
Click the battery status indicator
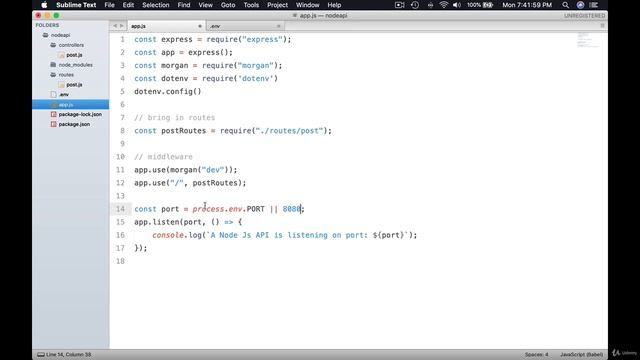(480, 5)
